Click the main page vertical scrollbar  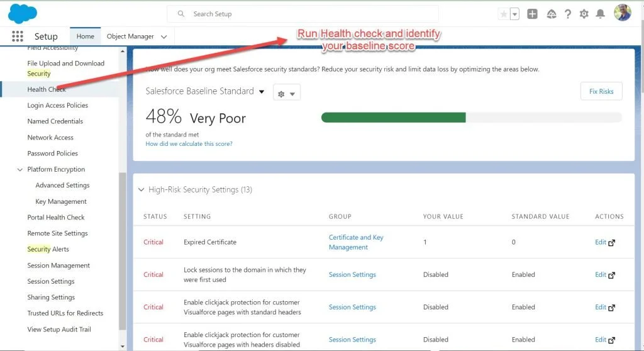[641, 57]
